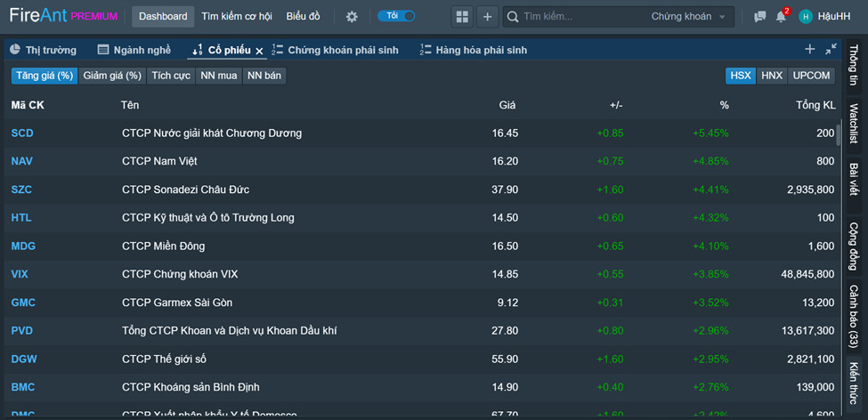The height and width of the screenshot is (420, 868).
Task: Switch exchange to HSX
Action: [x=741, y=76]
